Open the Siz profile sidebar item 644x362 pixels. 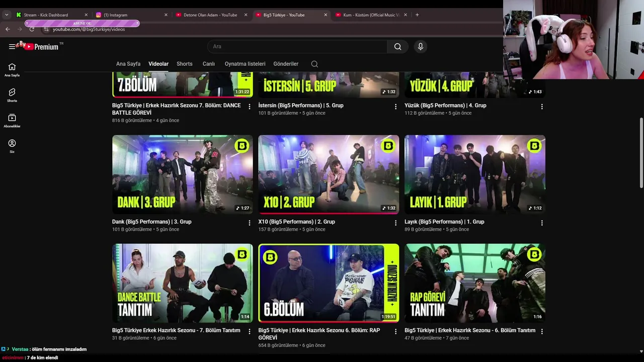12,146
